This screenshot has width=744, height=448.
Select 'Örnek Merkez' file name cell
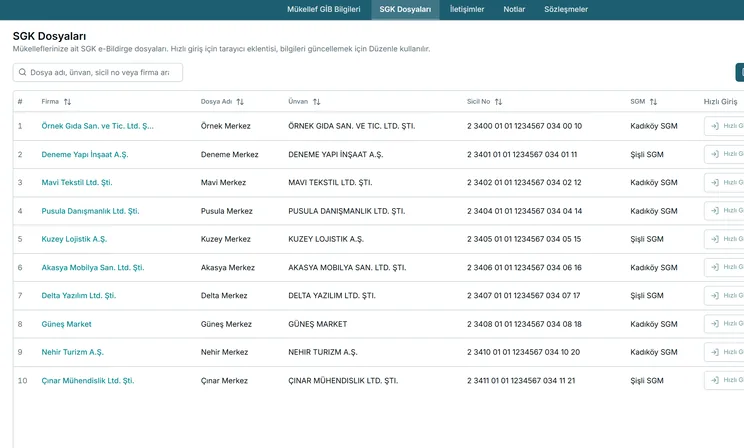click(225, 126)
